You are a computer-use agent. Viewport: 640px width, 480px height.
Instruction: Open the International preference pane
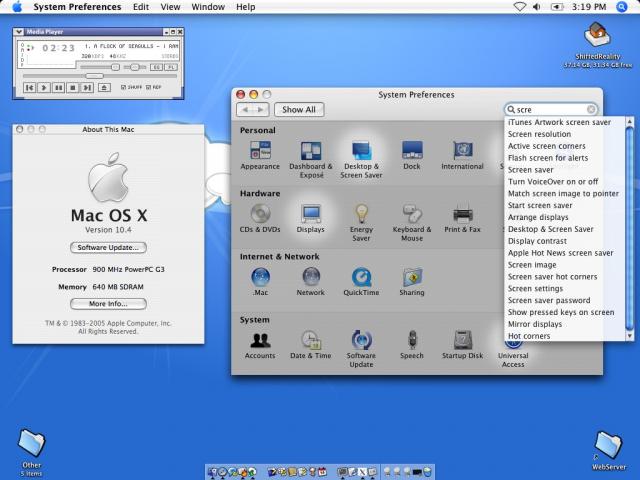(462, 155)
